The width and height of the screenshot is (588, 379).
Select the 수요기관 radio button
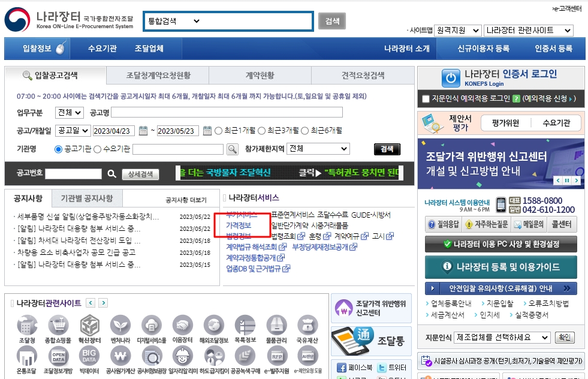coord(98,149)
